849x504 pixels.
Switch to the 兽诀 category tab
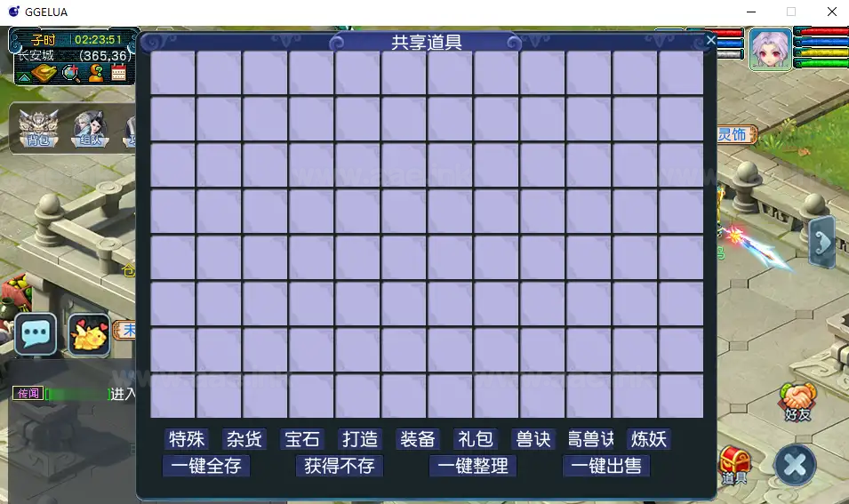[x=533, y=439]
